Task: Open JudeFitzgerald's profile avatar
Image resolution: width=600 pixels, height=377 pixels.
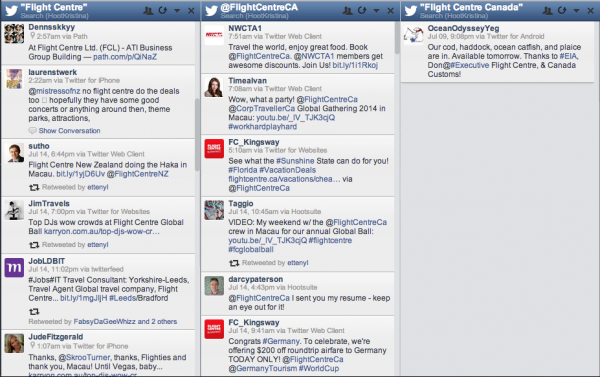Action: point(14,343)
